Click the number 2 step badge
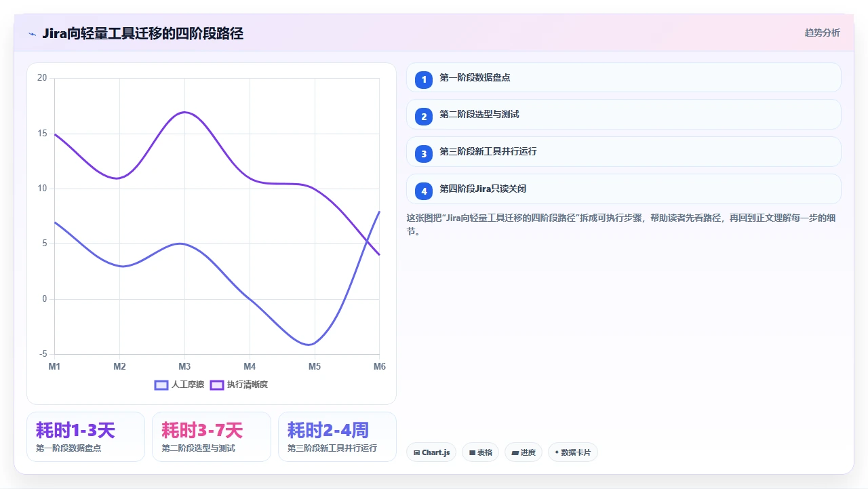The image size is (868, 489). coord(424,117)
